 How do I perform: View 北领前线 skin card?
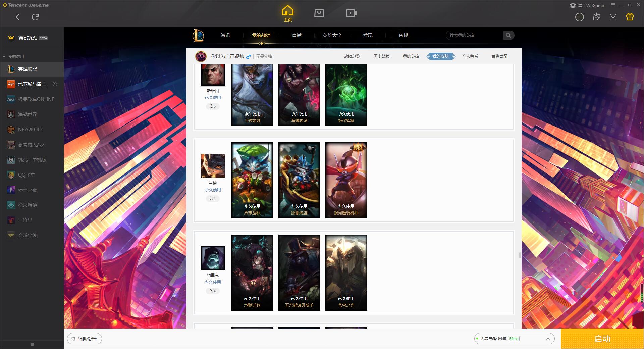tap(252, 95)
